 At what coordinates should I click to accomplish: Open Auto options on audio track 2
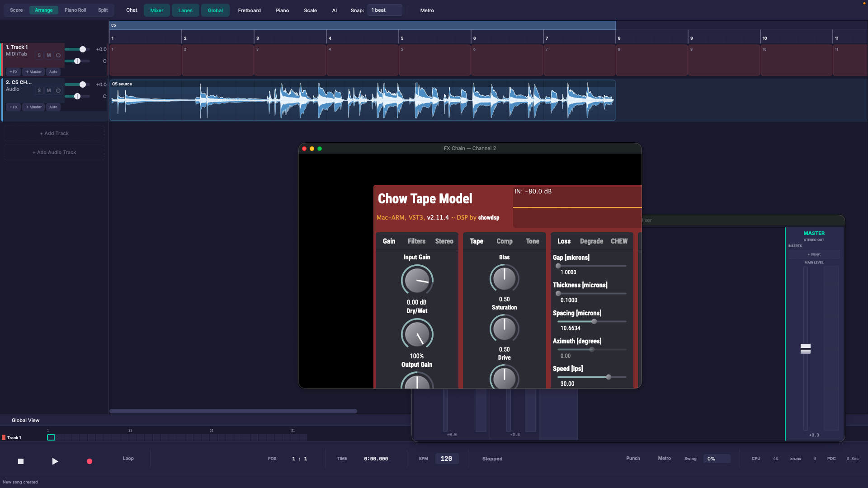pos(53,107)
